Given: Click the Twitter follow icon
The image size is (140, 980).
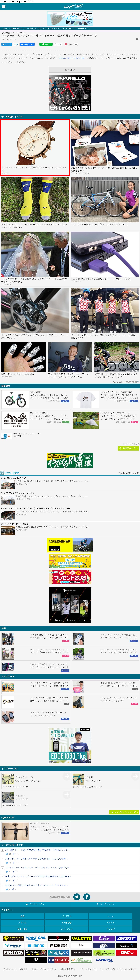Looking at the screenshot, I should (77, 897).
